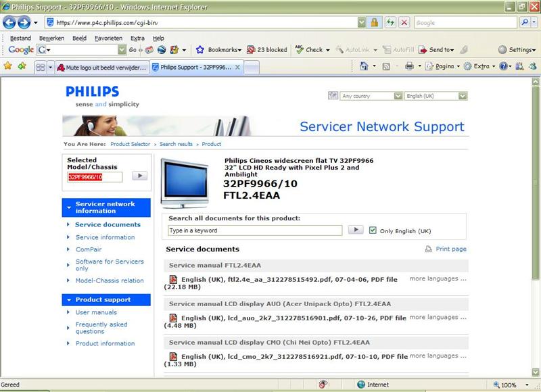Toggle the Only English (UK) checkbox
The height and width of the screenshot is (392, 541).
[373, 230]
